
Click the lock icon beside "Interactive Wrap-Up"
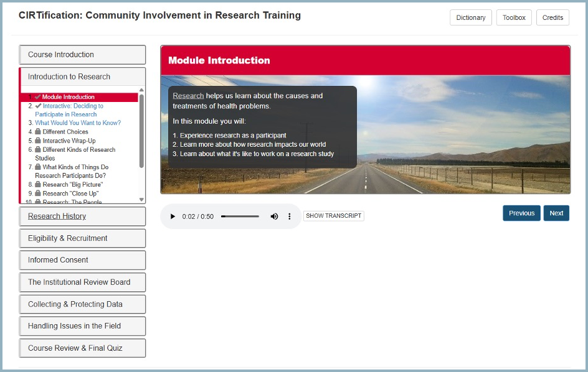click(38, 140)
